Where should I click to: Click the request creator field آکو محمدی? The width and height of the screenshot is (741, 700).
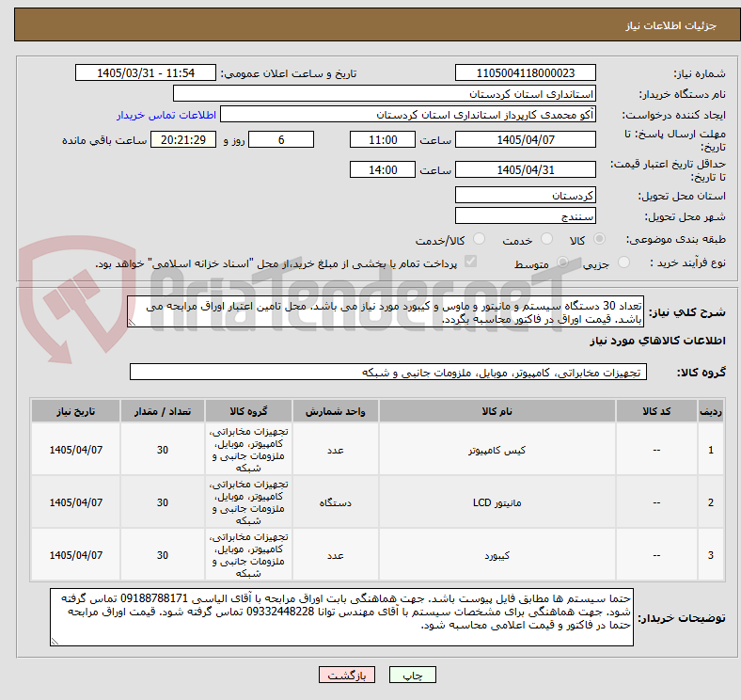408,115
